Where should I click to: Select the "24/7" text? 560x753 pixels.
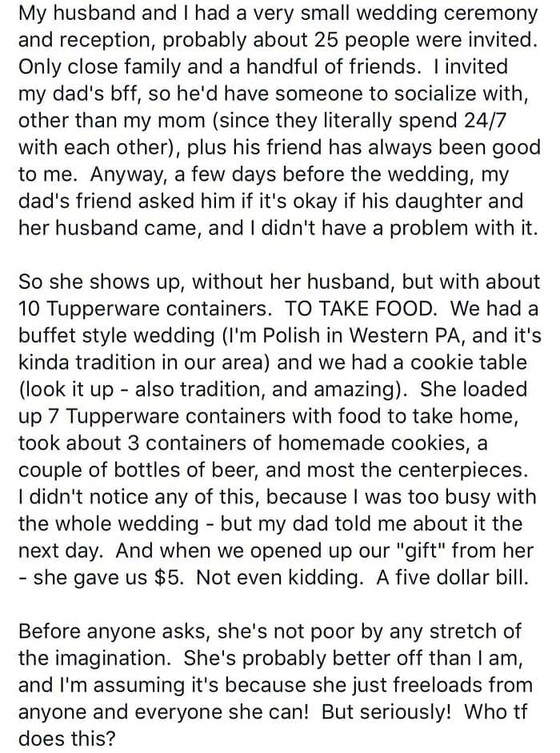pyautogui.click(x=483, y=120)
